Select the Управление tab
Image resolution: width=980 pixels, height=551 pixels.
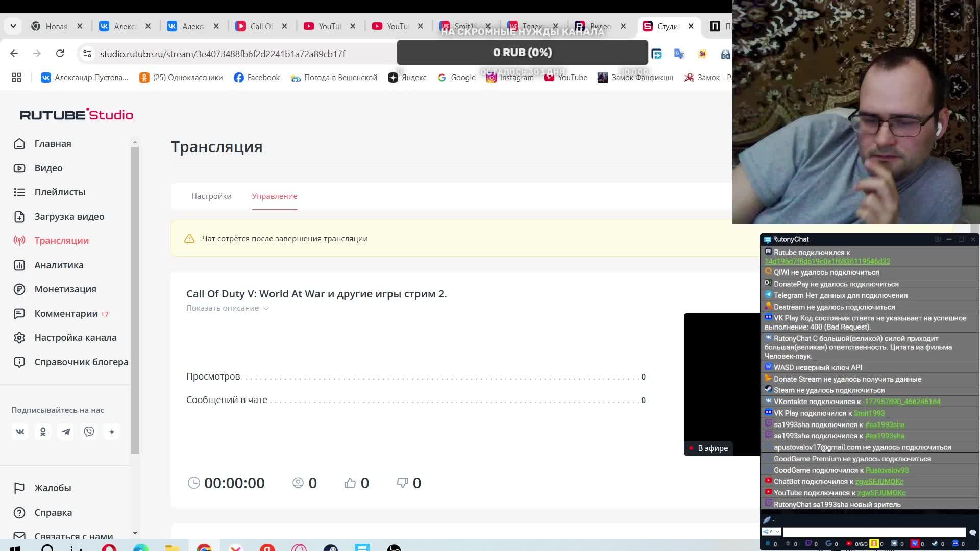coord(274,196)
